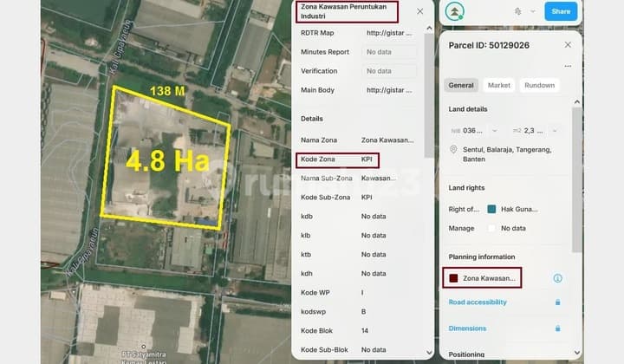The image size is (624, 364).
Task: Click the m2 2,3 area value
Action: point(533,131)
